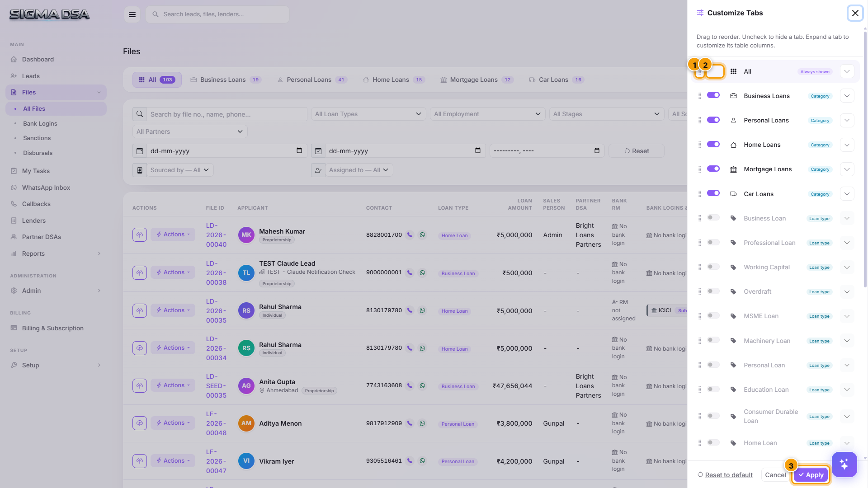The image size is (868, 488).
Task: Reset the file filters
Action: 637,151
